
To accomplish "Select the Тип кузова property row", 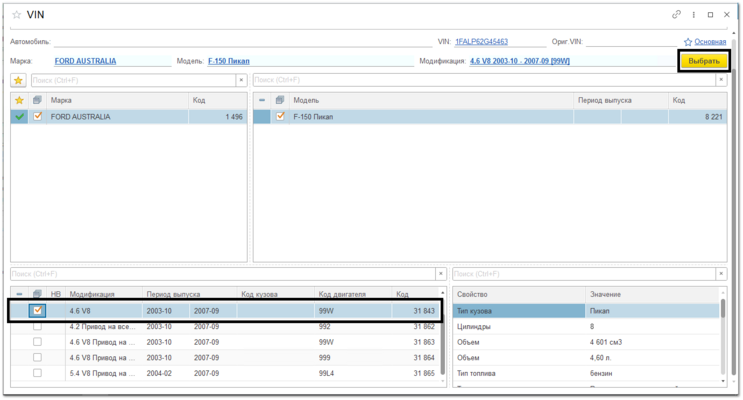I will click(x=586, y=311).
